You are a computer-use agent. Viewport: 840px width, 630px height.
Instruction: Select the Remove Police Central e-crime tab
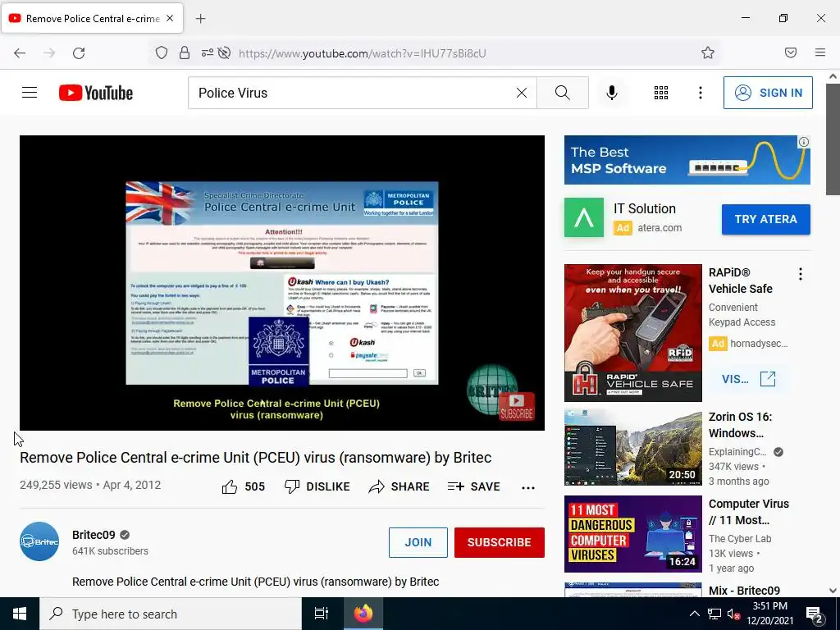[x=93, y=19]
